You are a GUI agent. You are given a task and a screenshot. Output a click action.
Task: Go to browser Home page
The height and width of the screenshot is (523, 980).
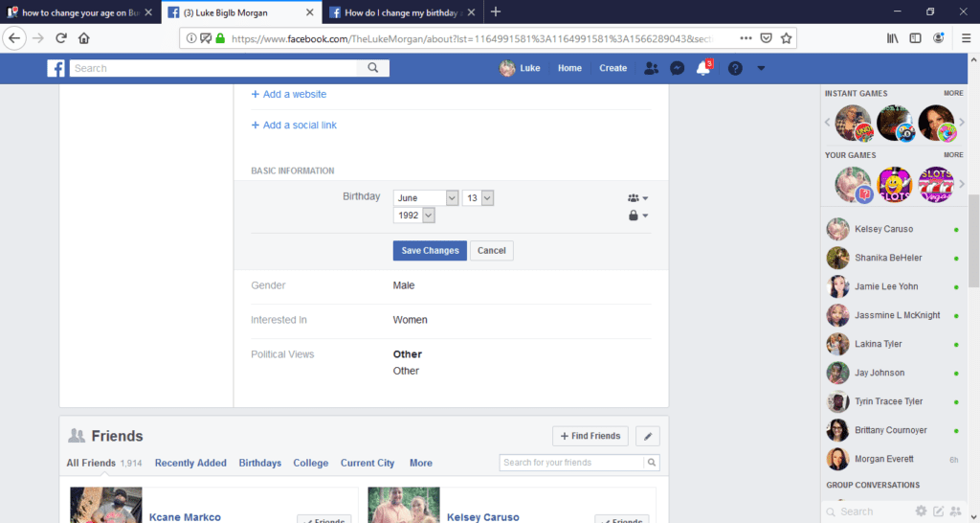point(84,38)
